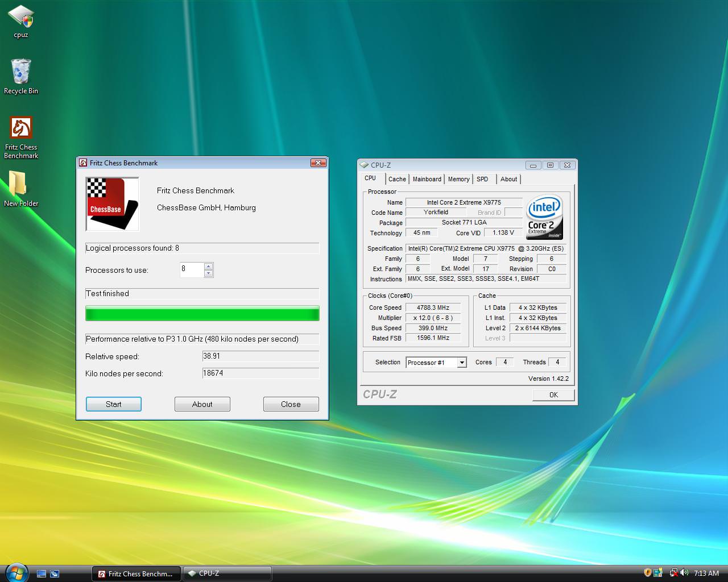The height and width of the screenshot is (582, 728).
Task: Click the Version 1.42.2 text
Action: point(548,379)
